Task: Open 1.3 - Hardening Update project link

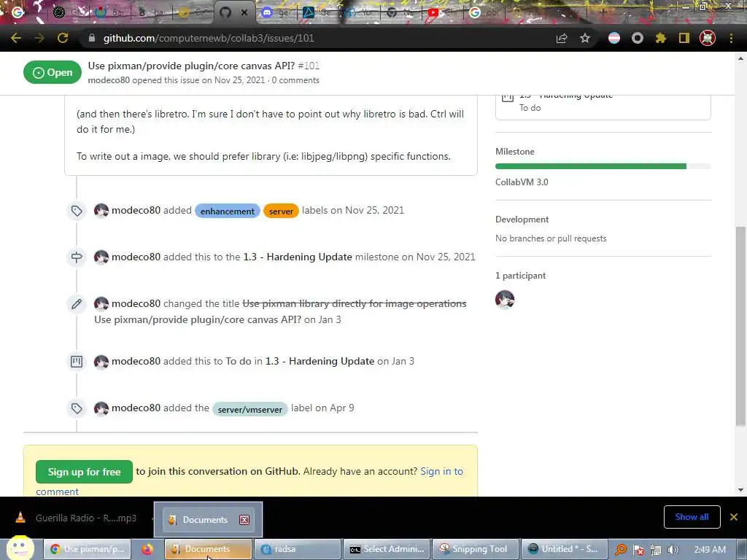Action: 320,361
